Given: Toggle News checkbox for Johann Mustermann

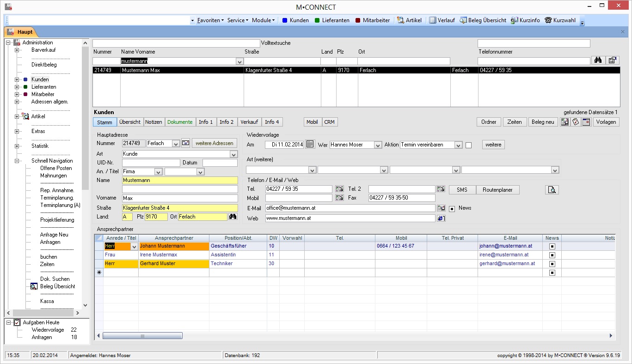Looking at the screenshot, I should [552, 247].
